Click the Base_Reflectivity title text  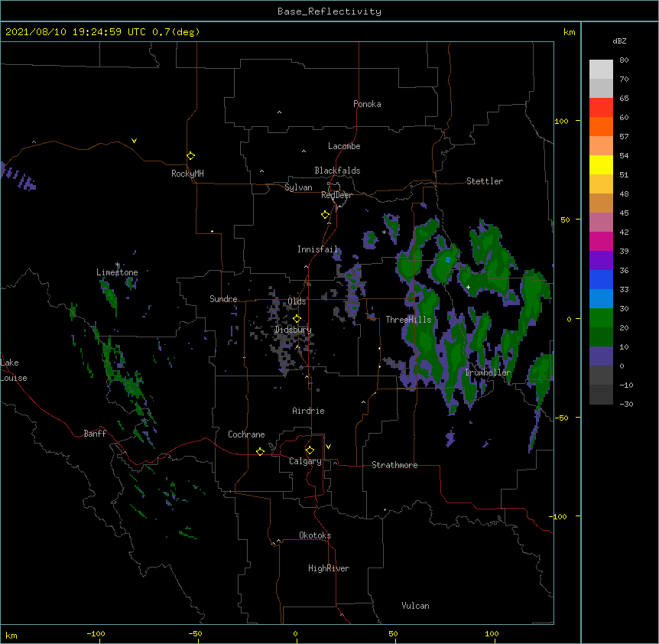tap(329, 11)
